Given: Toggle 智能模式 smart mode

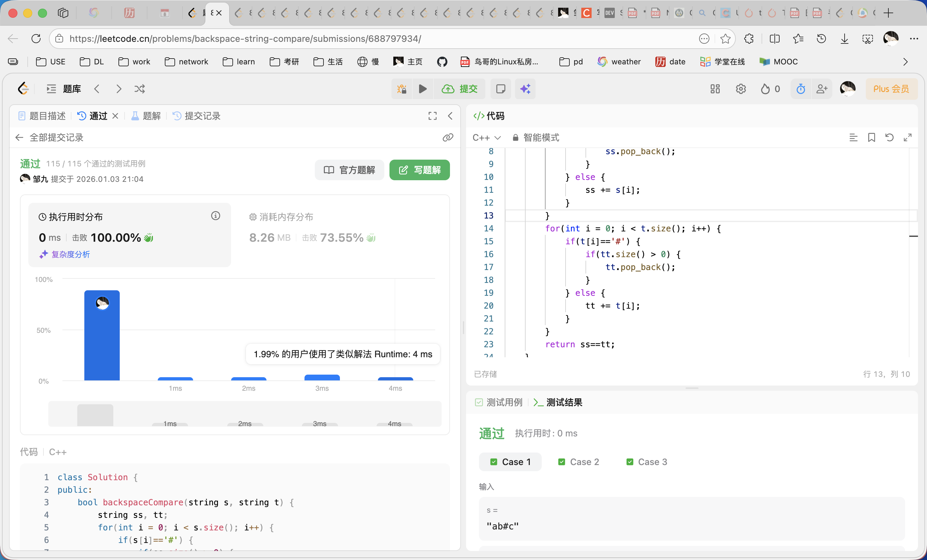Looking at the screenshot, I should point(536,138).
